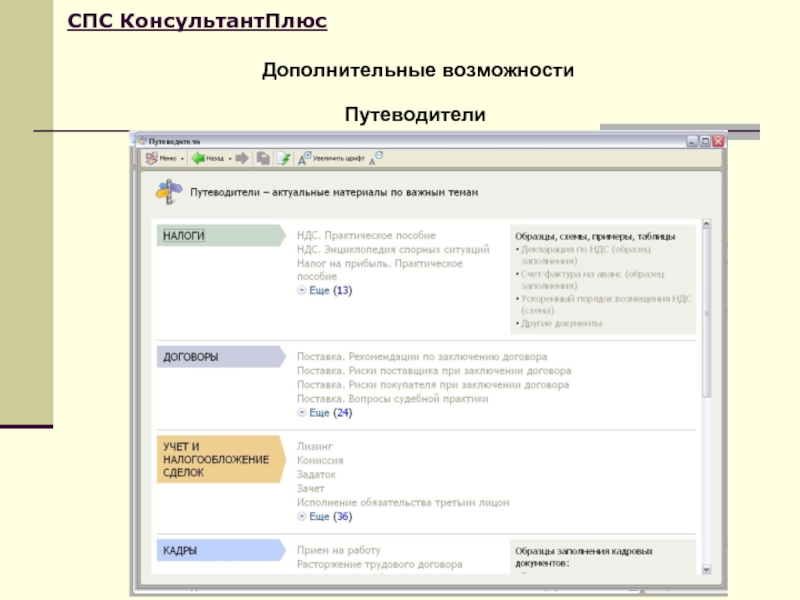800x600 pixels.
Task: Select the НАЛОГИ category banner
Action: coord(221,236)
